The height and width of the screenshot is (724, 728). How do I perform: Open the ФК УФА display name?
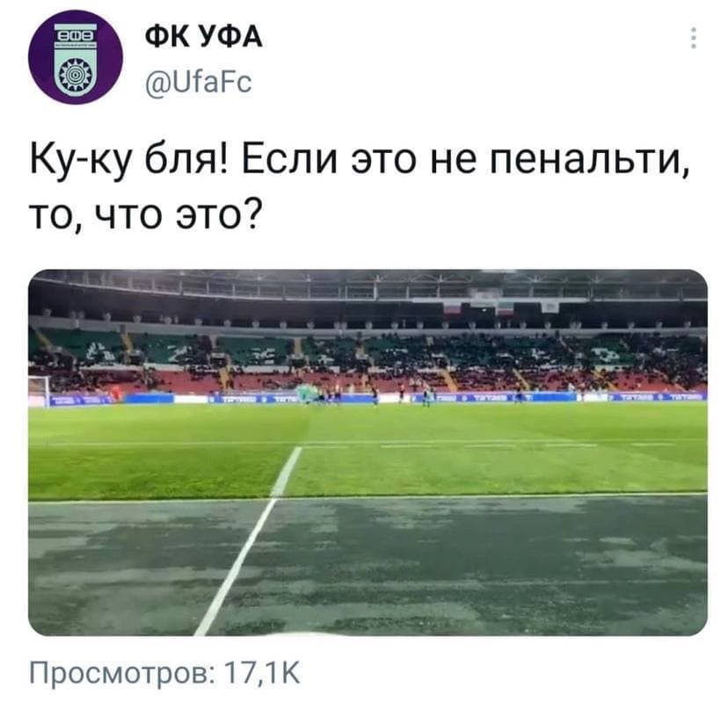pos(203,37)
